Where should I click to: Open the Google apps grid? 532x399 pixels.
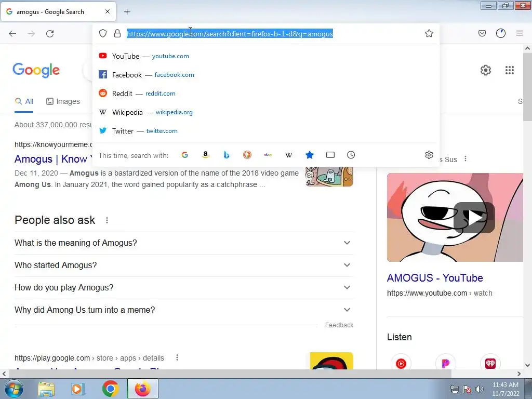point(509,70)
